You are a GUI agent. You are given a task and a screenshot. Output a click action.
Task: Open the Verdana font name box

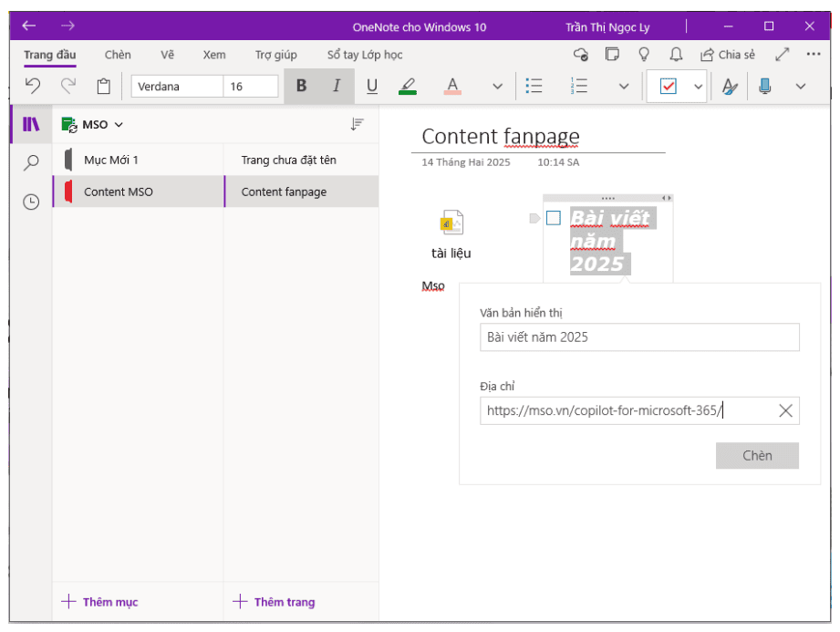(177, 87)
